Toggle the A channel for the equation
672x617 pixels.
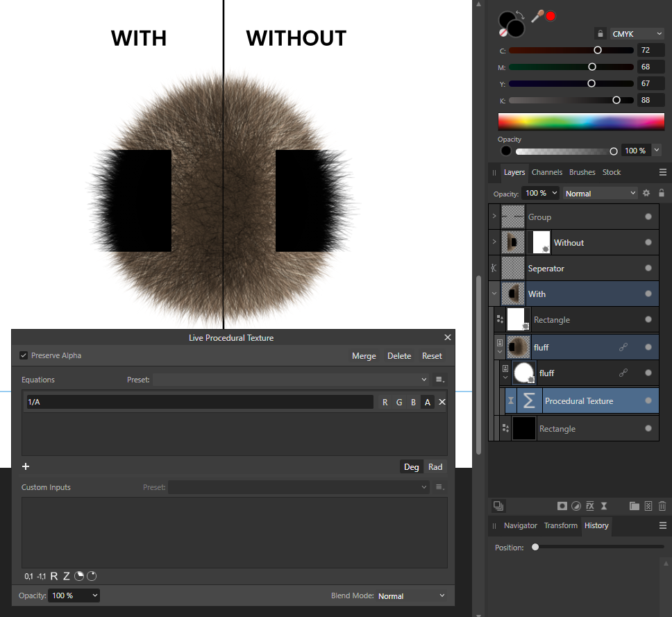(428, 402)
